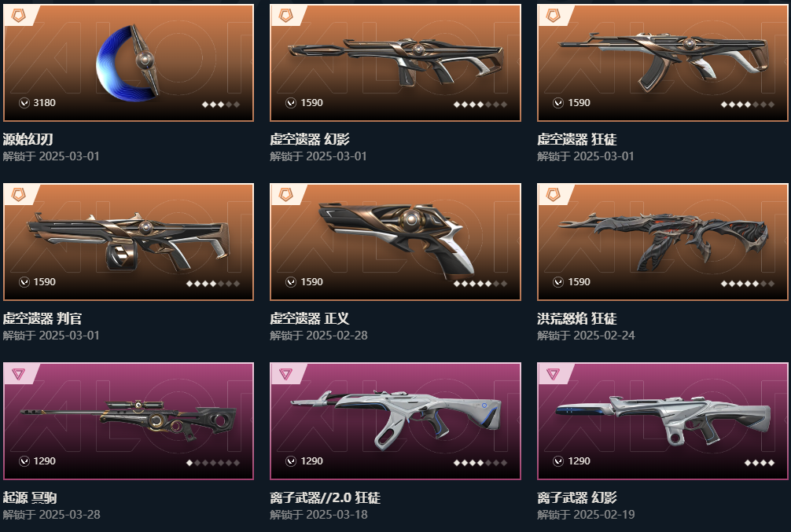
Task: Click upgrade level dots on 虚空遗器 正义 card
Action: 480,284
